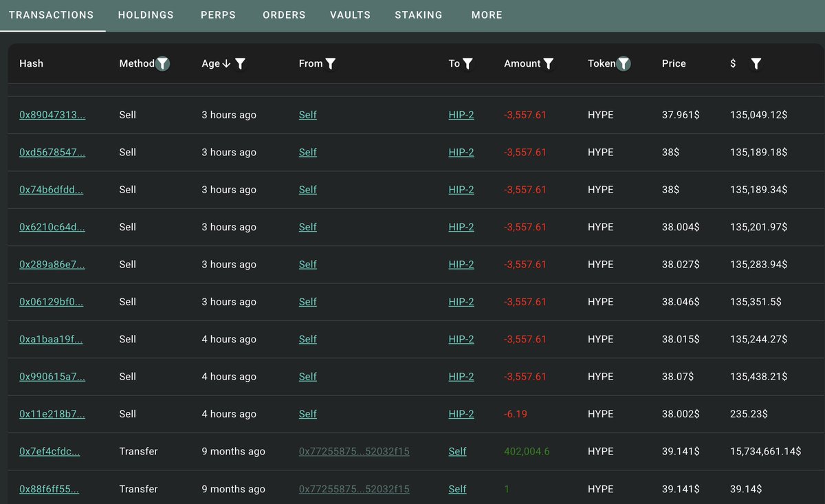The image size is (825, 504).
Task: Click the Price column header
Action: click(674, 64)
